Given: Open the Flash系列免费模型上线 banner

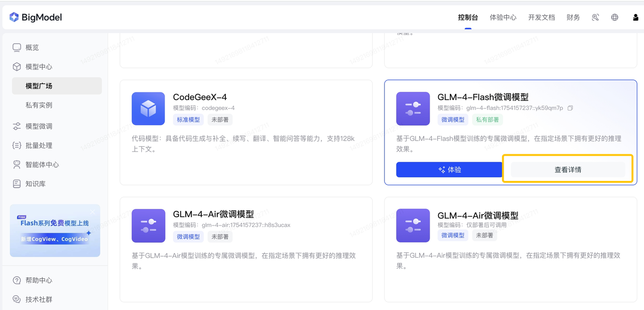Looking at the screenshot, I should [x=55, y=231].
